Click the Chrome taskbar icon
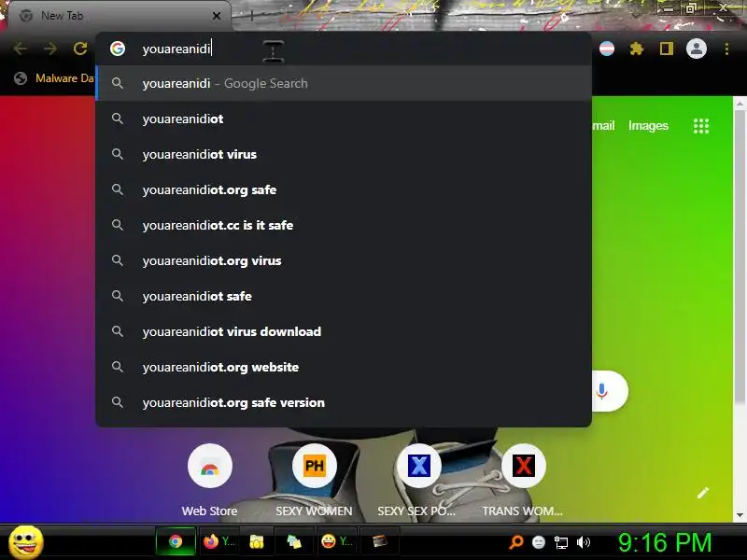This screenshot has width=747, height=560. click(176, 541)
